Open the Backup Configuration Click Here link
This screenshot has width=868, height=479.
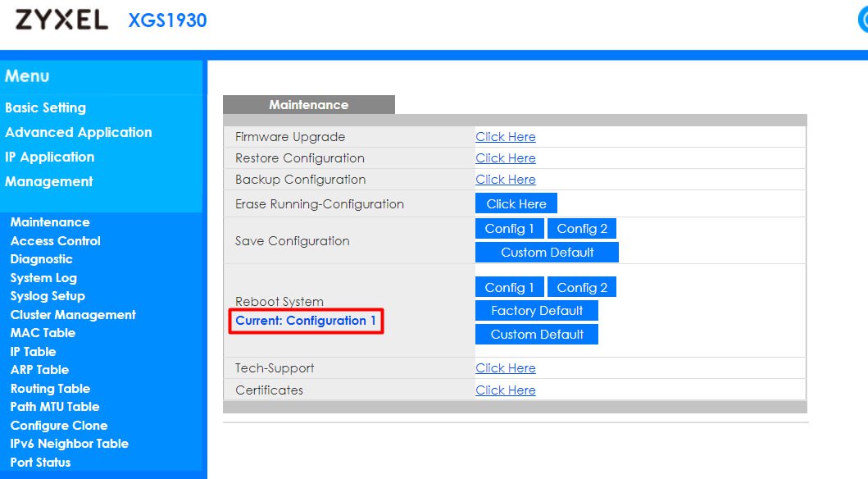(x=505, y=180)
